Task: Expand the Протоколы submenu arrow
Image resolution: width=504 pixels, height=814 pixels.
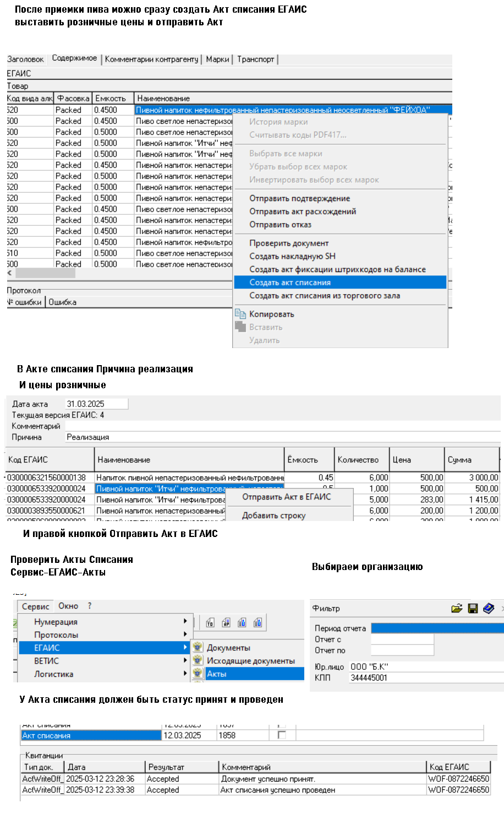Action: pyautogui.click(x=185, y=634)
